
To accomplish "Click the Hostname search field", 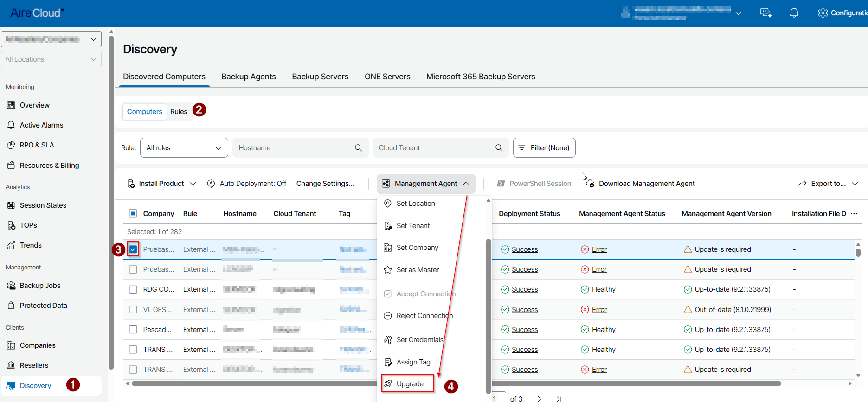I will coord(301,148).
